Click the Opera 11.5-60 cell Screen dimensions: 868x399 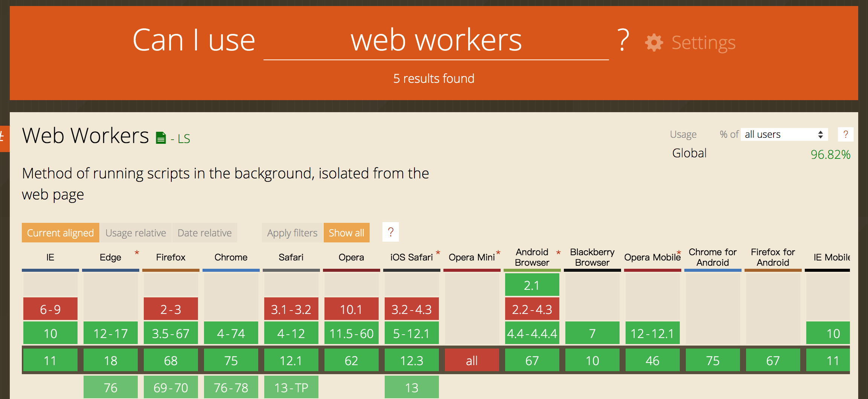pyautogui.click(x=352, y=333)
